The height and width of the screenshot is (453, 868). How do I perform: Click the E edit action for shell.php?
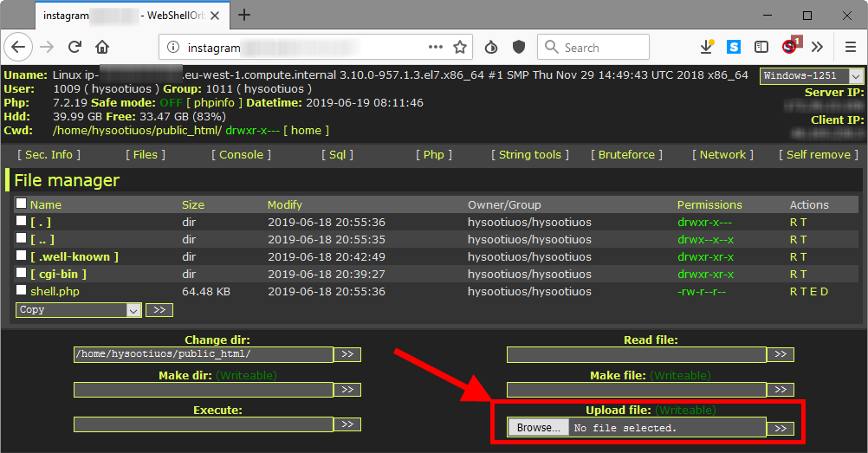(812, 291)
